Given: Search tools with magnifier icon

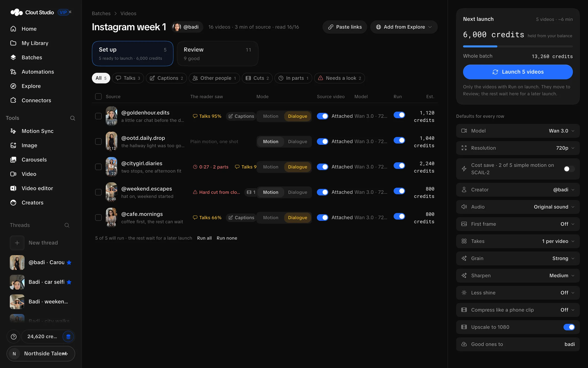Looking at the screenshot, I should tap(73, 118).
